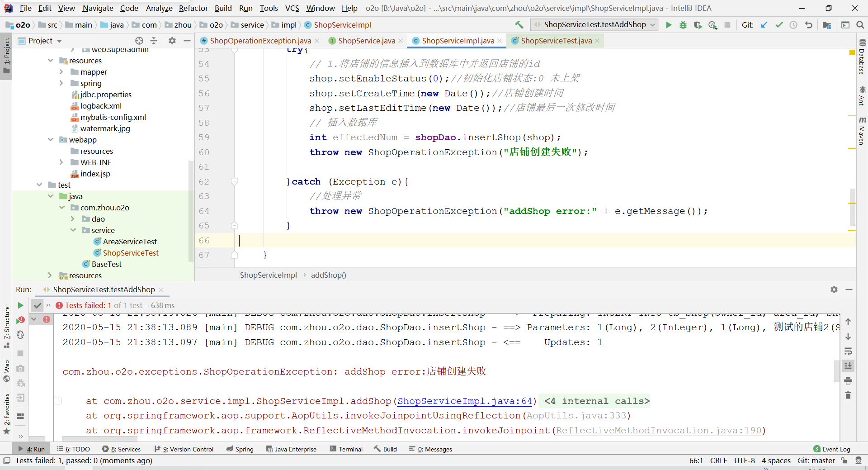Viewport: 868px width, 470px height.
Task: Open run configuration dropdown ShopServiceTest.testAddShop
Action: pos(594,25)
